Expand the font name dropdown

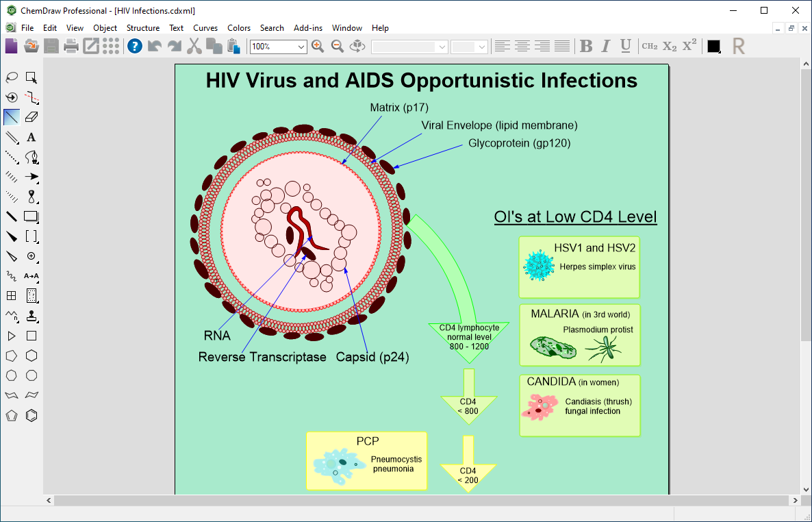(442, 47)
